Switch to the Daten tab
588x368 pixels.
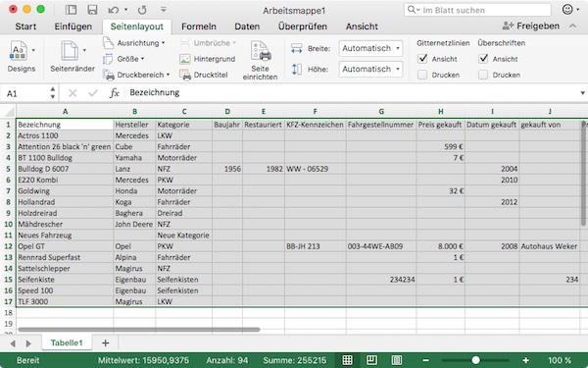point(247,26)
